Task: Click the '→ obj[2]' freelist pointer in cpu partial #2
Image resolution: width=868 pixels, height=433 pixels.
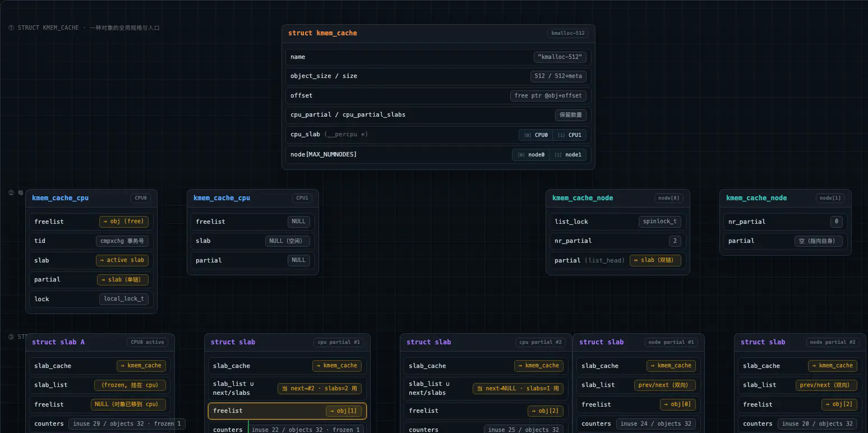Action: click(x=546, y=411)
